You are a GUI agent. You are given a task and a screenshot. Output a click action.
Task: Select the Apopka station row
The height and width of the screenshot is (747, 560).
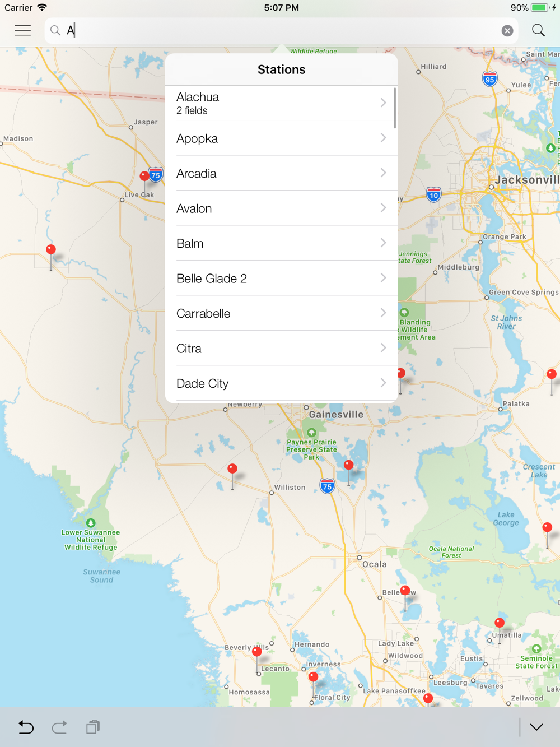(281, 138)
